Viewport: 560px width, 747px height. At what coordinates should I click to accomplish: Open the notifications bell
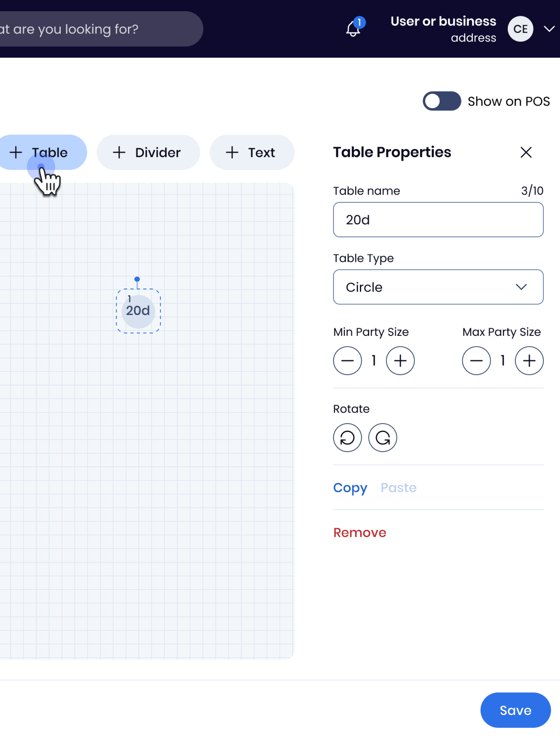[353, 29]
